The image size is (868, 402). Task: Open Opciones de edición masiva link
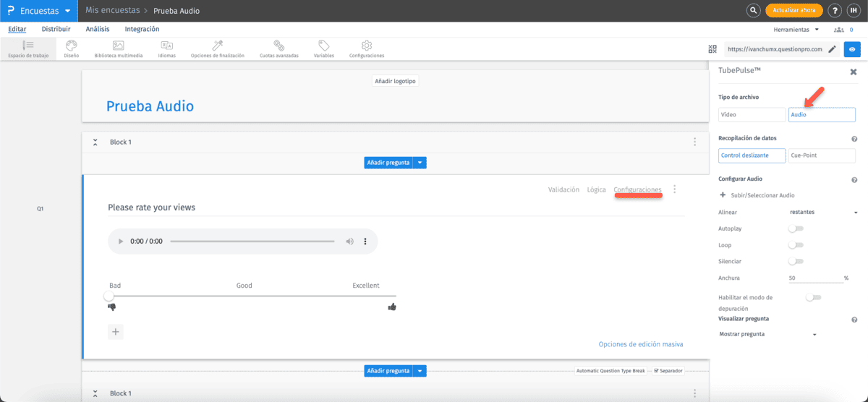pos(641,344)
